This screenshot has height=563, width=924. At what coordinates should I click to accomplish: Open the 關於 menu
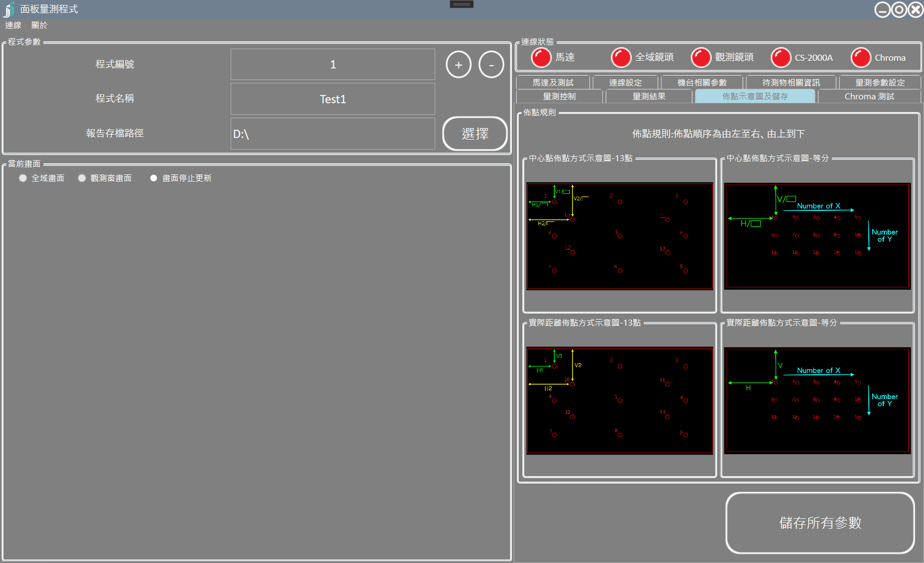click(x=39, y=25)
